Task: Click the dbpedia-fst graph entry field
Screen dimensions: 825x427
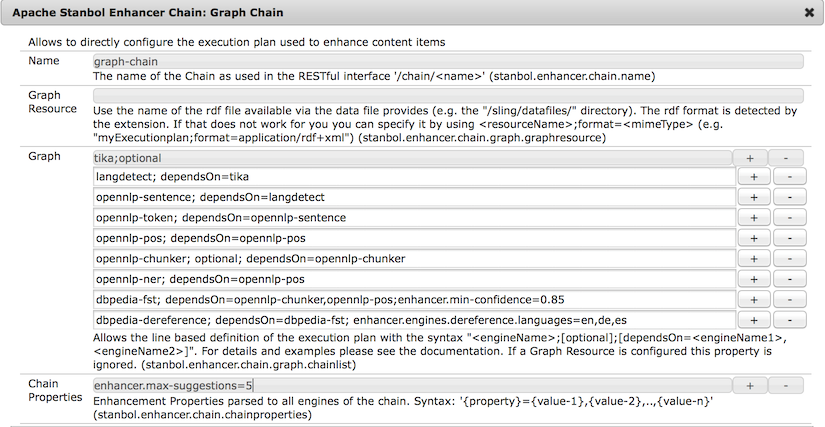Action: 412,299
